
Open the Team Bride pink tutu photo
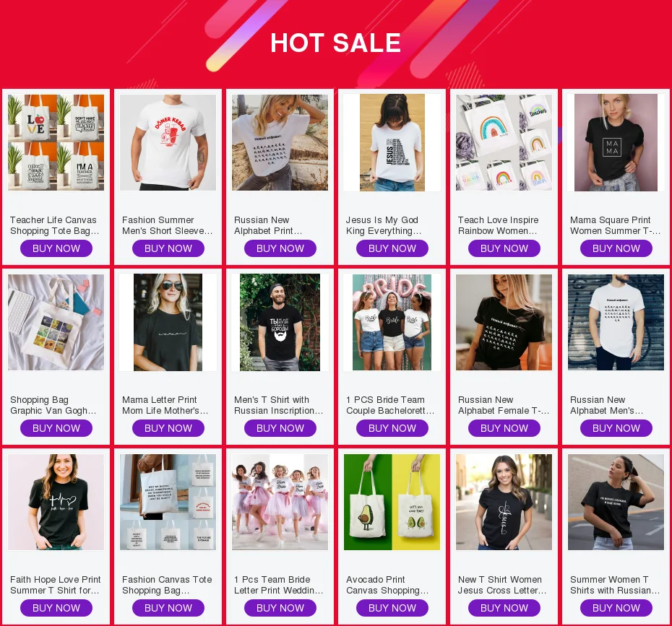click(280, 503)
